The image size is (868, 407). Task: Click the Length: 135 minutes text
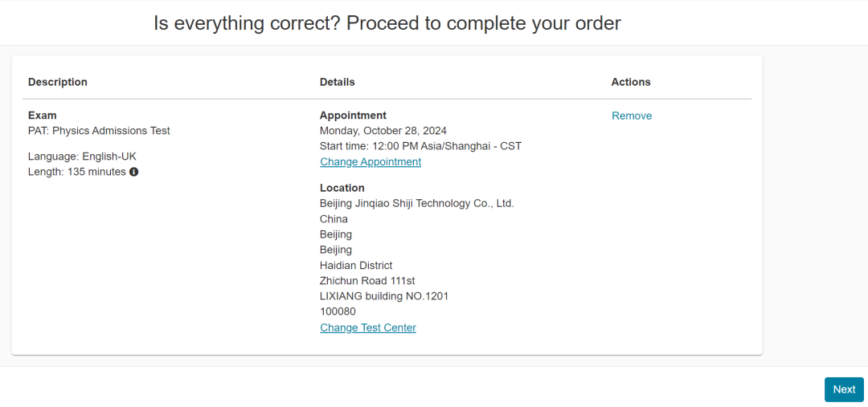pos(77,172)
